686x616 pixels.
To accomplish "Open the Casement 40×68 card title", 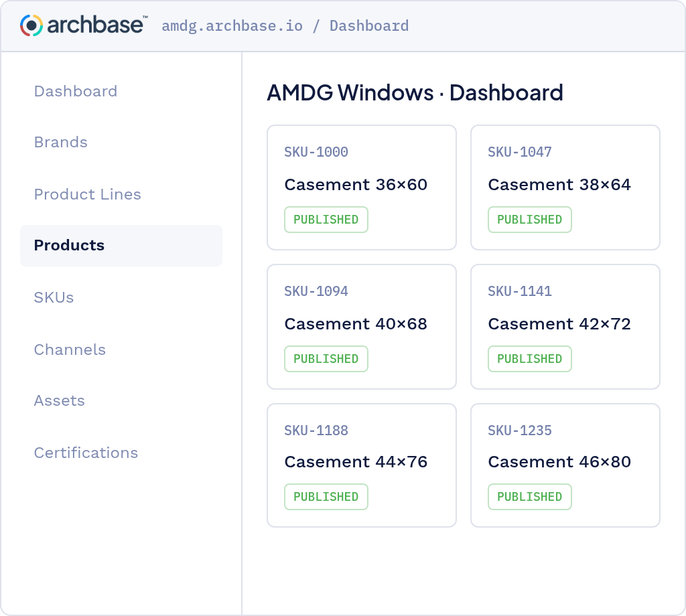I will click(356, 324).
